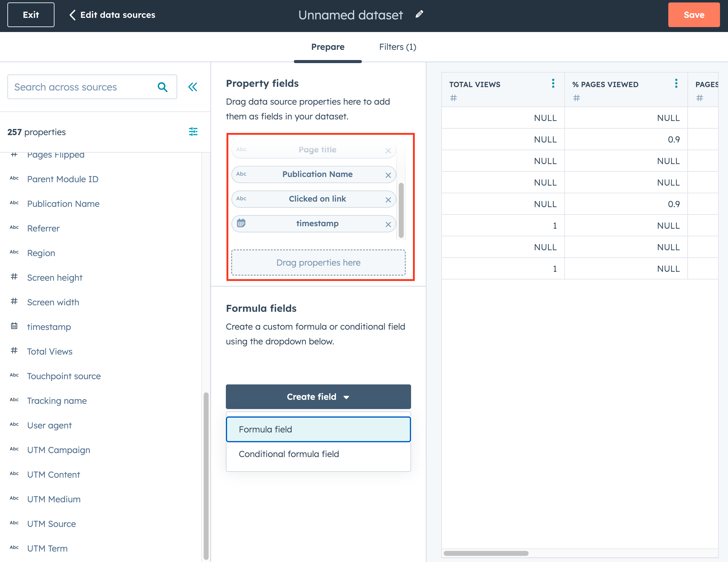Image resolution: width=728 pixels, height=562 pixels.
Task: Switch to the Prepare tab
Action: pos(328,47)
